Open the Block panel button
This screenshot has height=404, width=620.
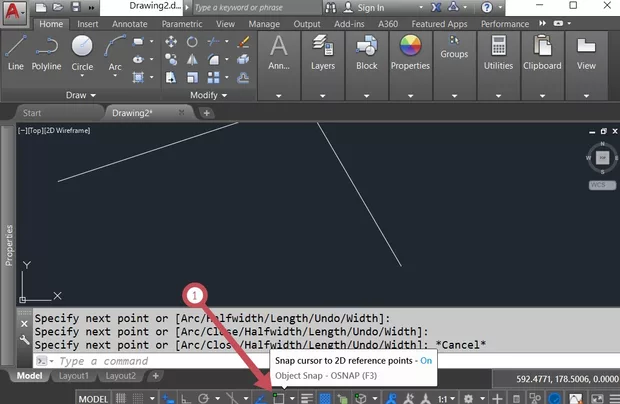coord(366,51)
